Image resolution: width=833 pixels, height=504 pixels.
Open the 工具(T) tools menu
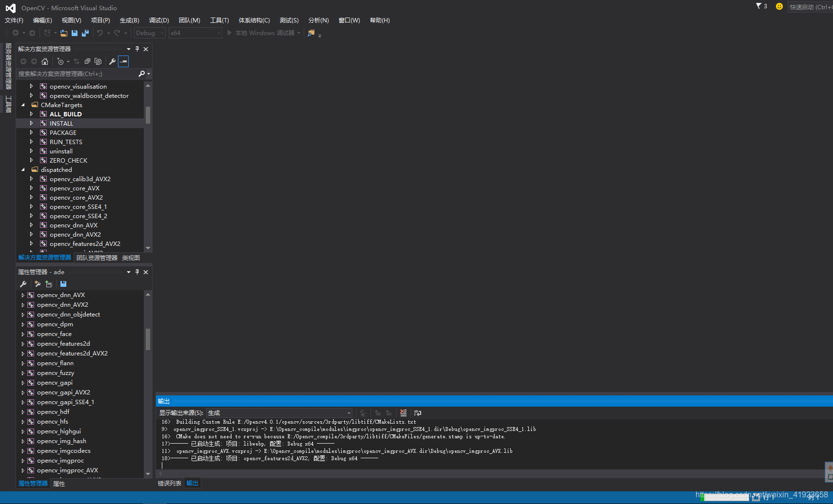point(219,20)
